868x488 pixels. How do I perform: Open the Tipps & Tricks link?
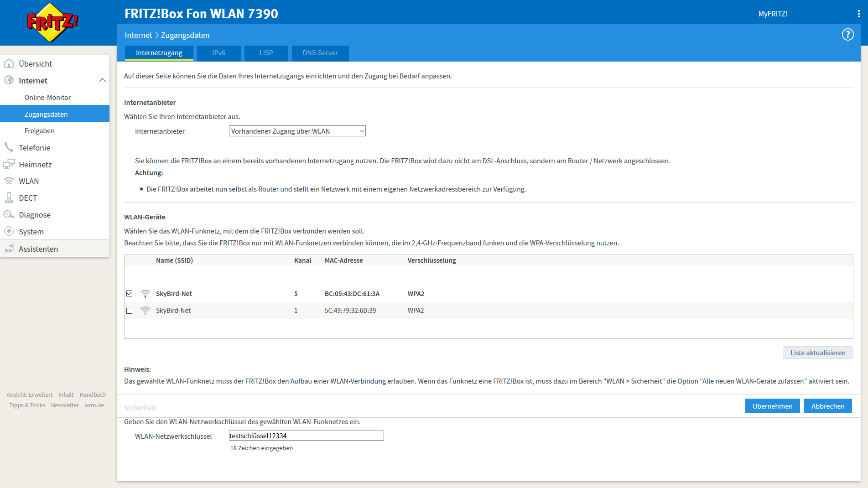tap(27, 405)
